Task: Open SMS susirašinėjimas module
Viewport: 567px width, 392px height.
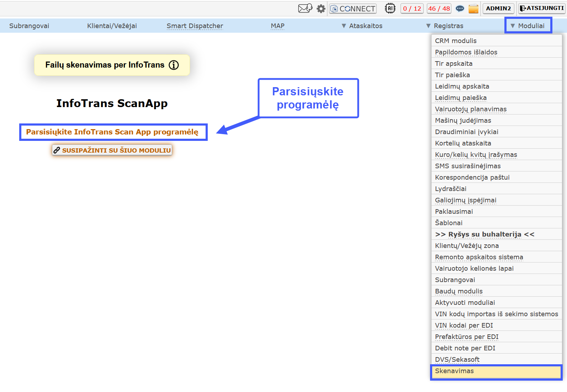Action: 496,166
